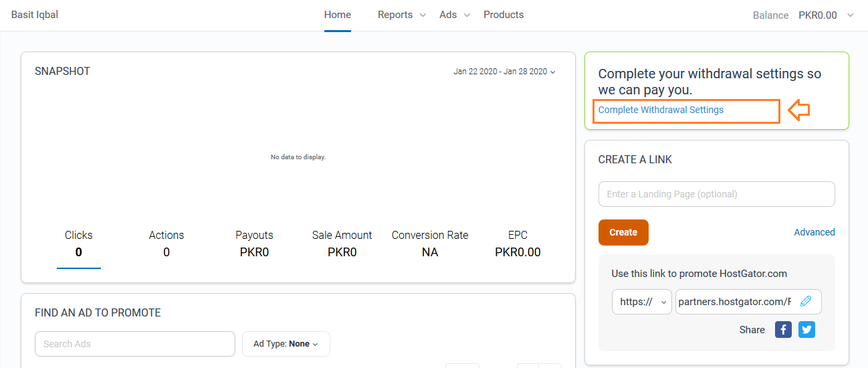The image size is (868, 368).
Task: Open the Products menu item
Action: click(x=504, y=15)
